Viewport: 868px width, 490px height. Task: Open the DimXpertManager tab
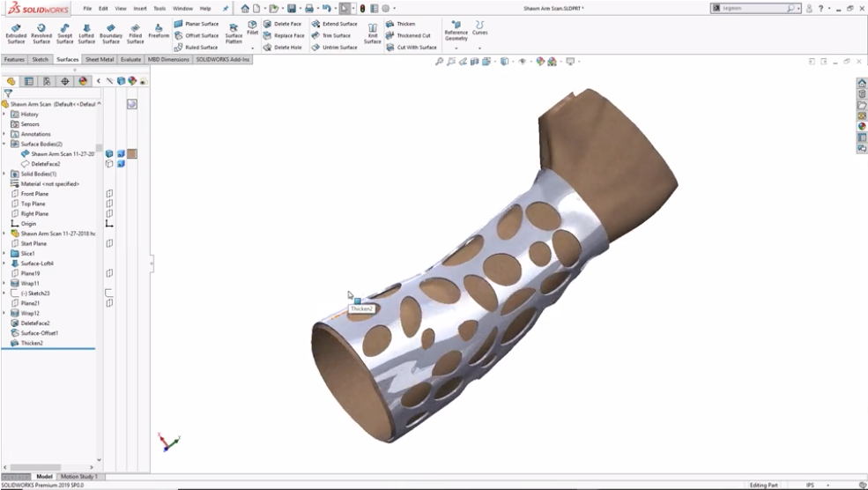click(64, 81)
